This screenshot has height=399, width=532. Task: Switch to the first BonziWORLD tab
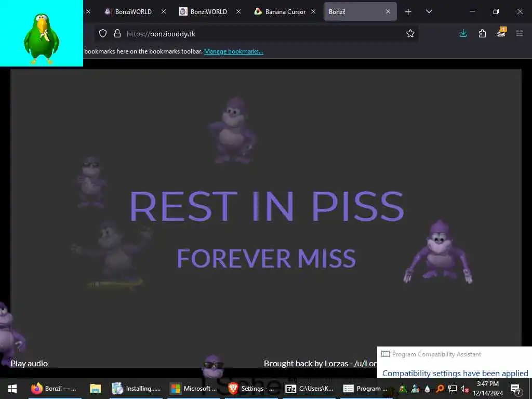pyautogui.click(x=128, y=11)
